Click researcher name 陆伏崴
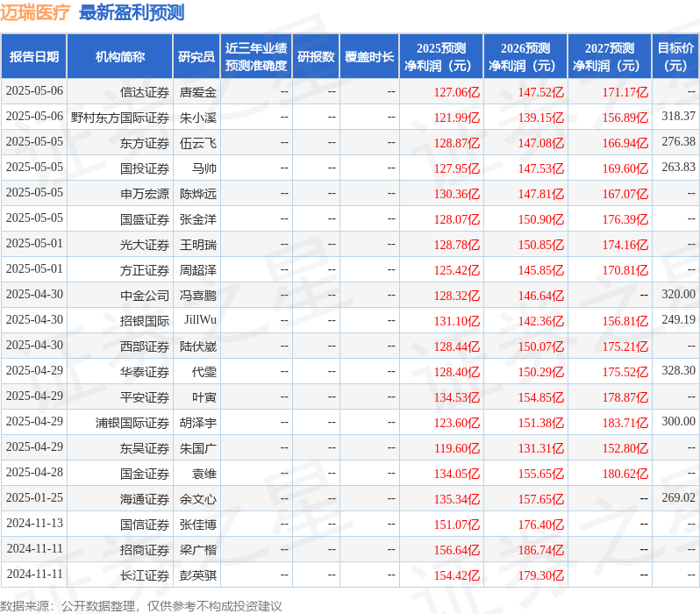The image size is (700, 614). pos(198,347)
